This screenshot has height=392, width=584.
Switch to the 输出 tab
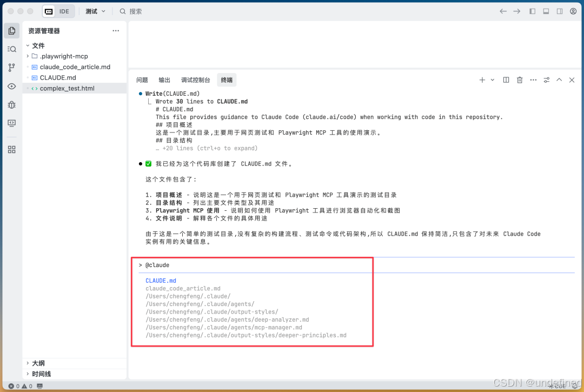[164, 80]
